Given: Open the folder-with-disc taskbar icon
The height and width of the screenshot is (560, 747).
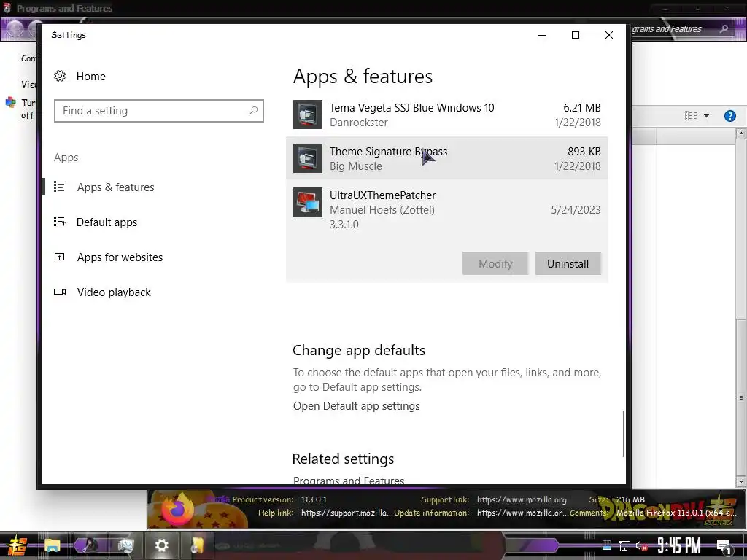Looking at the screenshot, I should coord(197,545).
